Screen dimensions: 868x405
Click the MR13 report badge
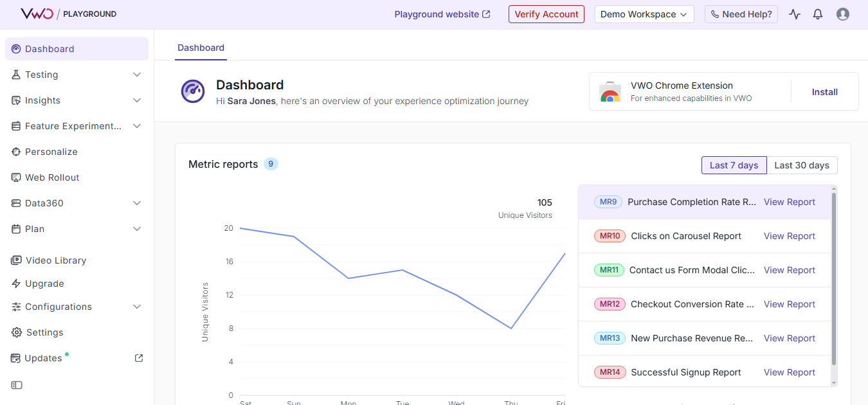tap(610, 338)
